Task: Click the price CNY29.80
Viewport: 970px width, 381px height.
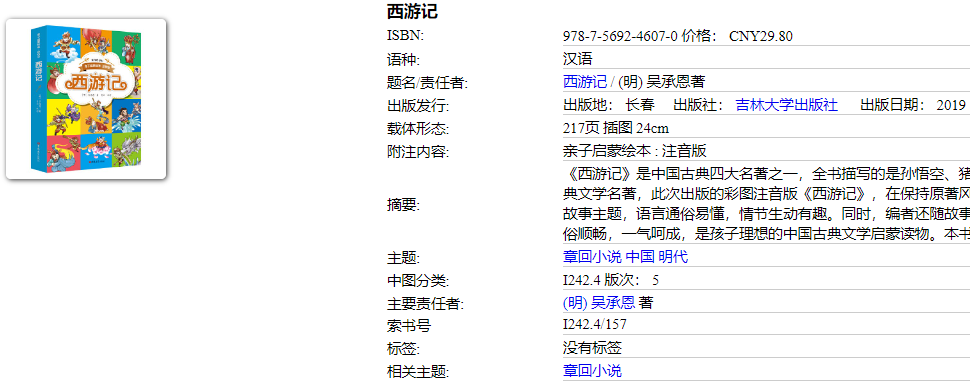Action: [x=761, y=36]
